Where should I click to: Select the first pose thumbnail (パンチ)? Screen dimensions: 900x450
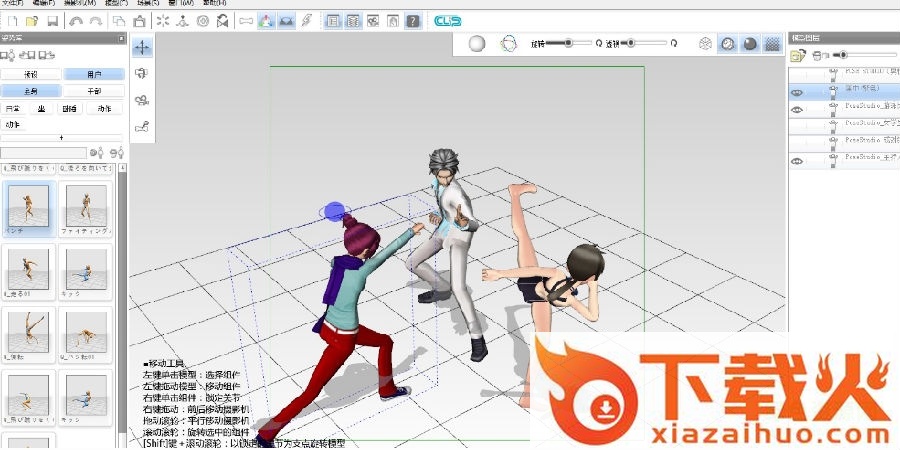[28, 207]
